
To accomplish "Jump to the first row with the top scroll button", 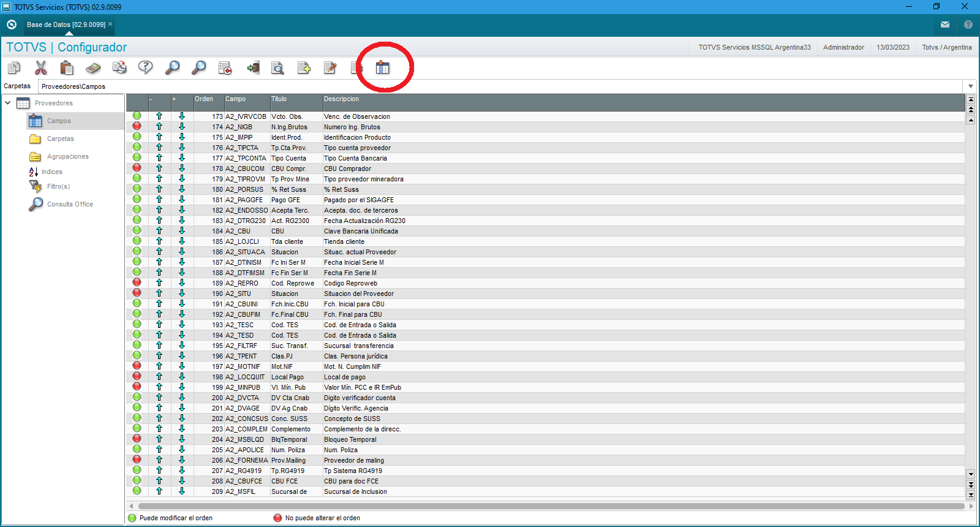I will (971, 99).
